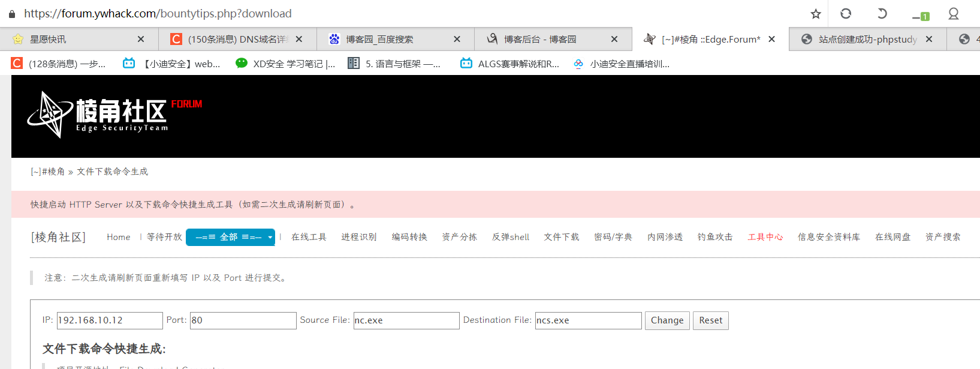980x369 pixels.
Task: Open 文件下载 in the nav menu
Action: point(562,237)
